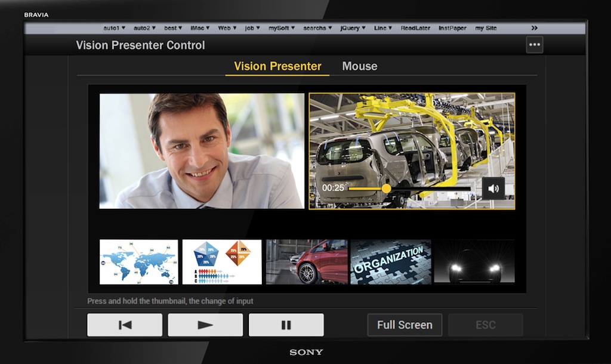611x364 pixels.
Task: Open the three-dot options menu
Action: [x=534, y=45]
